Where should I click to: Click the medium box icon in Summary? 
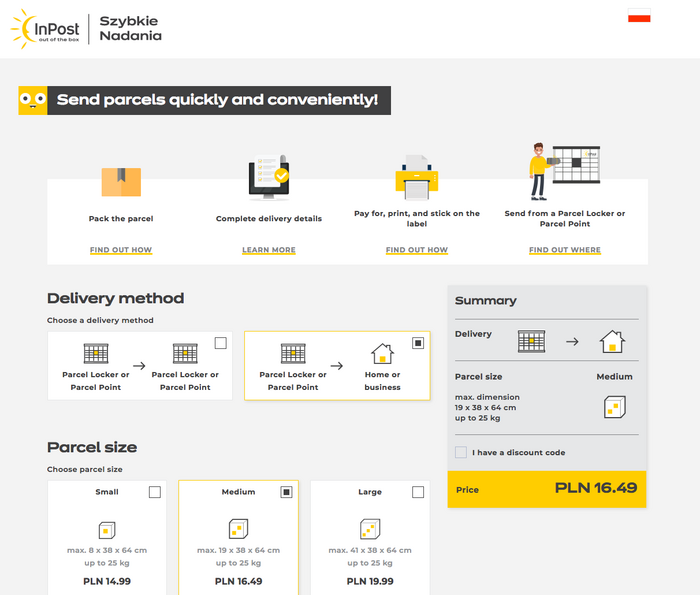coord(615,407)
